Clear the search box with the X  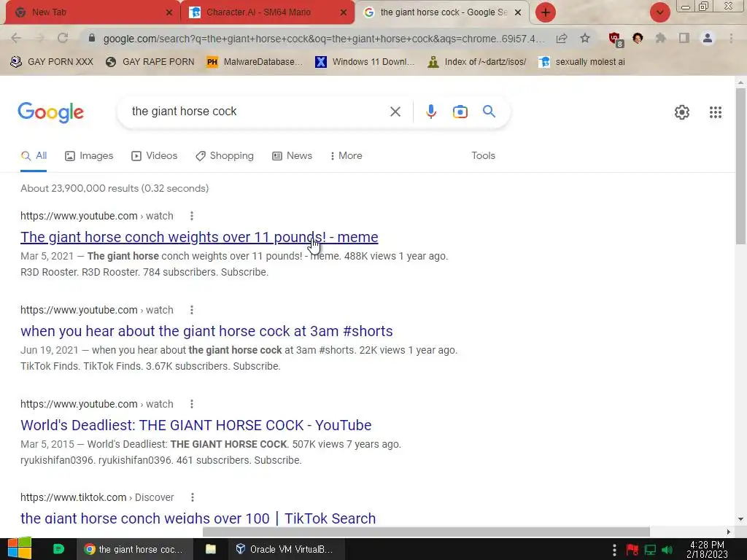pyautogui.click(x=395, y=112)
